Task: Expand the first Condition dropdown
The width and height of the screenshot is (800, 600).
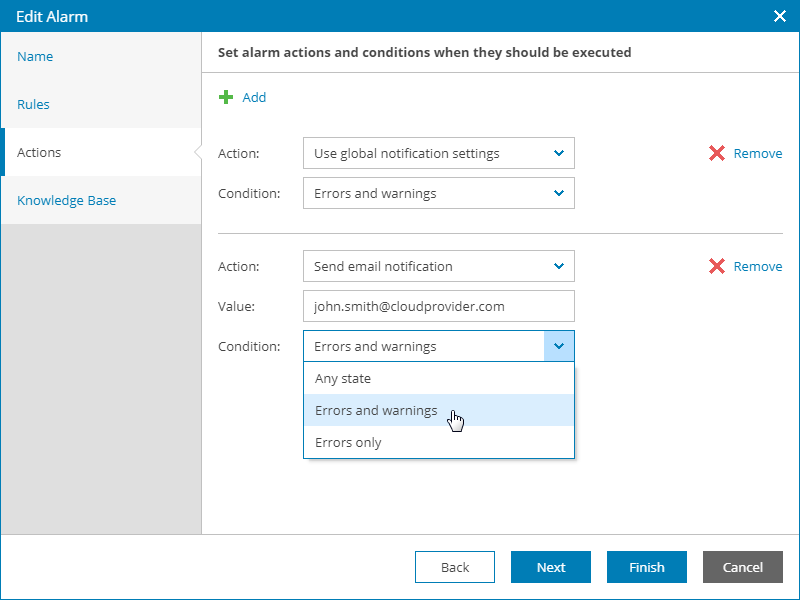Action: (x=438, y=193)
